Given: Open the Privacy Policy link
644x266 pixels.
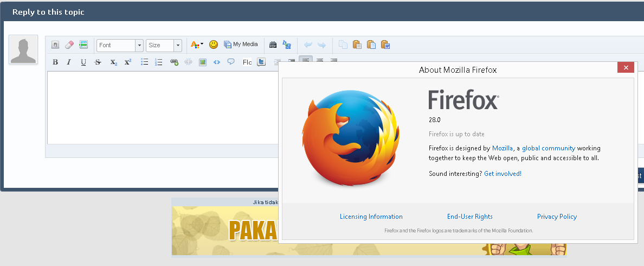Looking at the screenshot, I should (x=557, y=216).
